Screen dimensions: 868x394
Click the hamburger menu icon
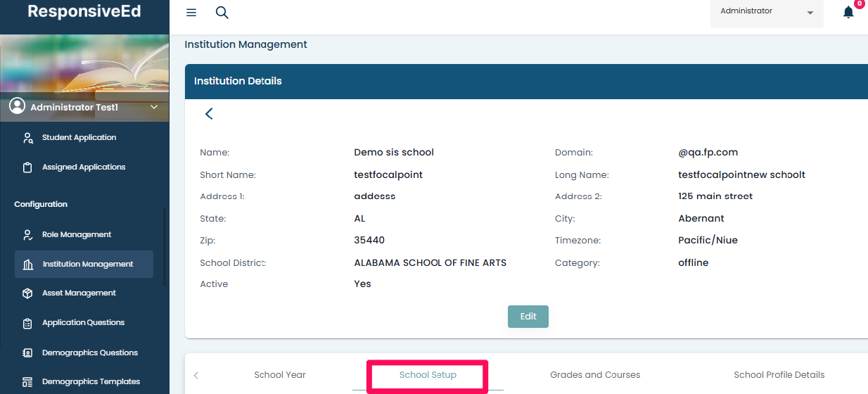coord(191,13)
